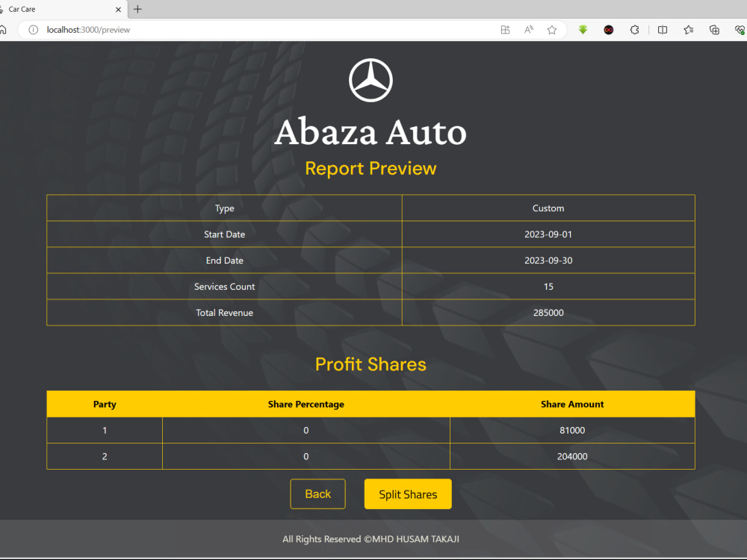Select party 1 cell
The image size is (747, 560).
pos(105,431)
